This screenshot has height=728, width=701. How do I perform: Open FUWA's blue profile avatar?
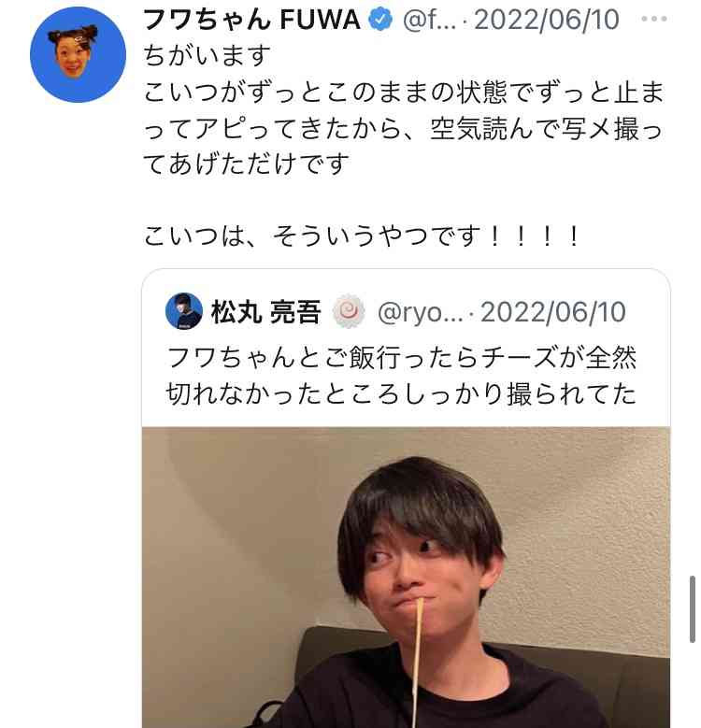coord(78,55)
